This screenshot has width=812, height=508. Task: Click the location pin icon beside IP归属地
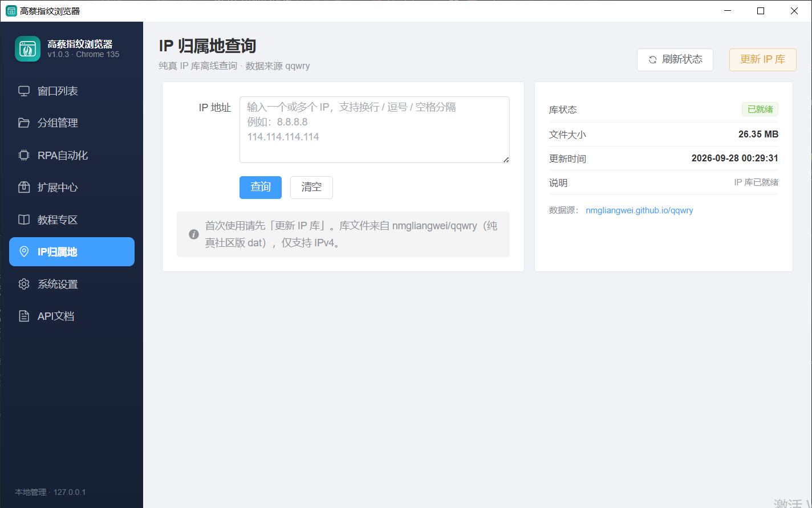(x=24, y=251)
